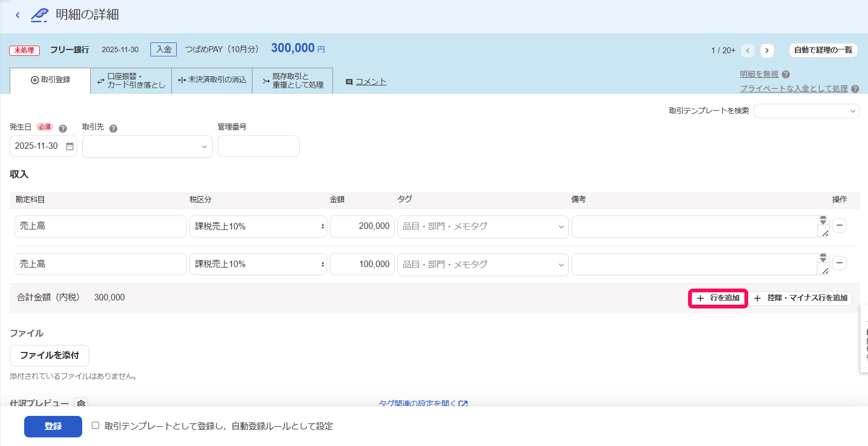
Task: Select the 取引登録 tab
Action: point(50,81)
